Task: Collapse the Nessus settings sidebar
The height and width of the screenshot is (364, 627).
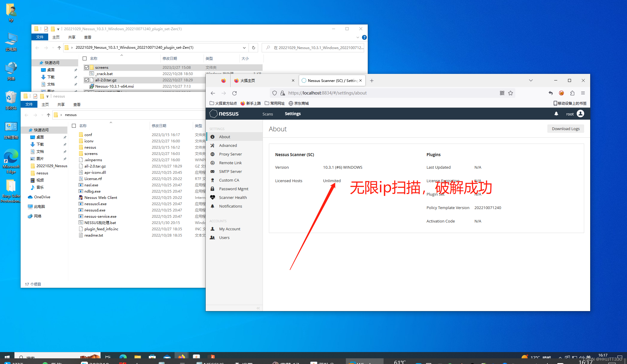Action: (x=258, y=308)
